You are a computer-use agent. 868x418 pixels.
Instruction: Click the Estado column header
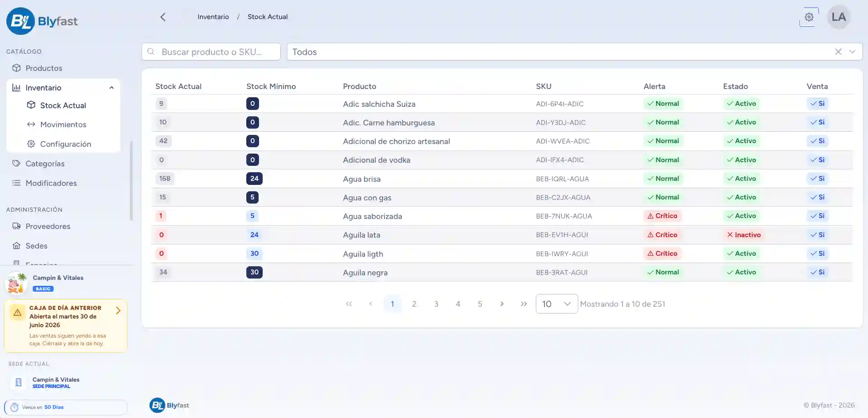(735, 86)
